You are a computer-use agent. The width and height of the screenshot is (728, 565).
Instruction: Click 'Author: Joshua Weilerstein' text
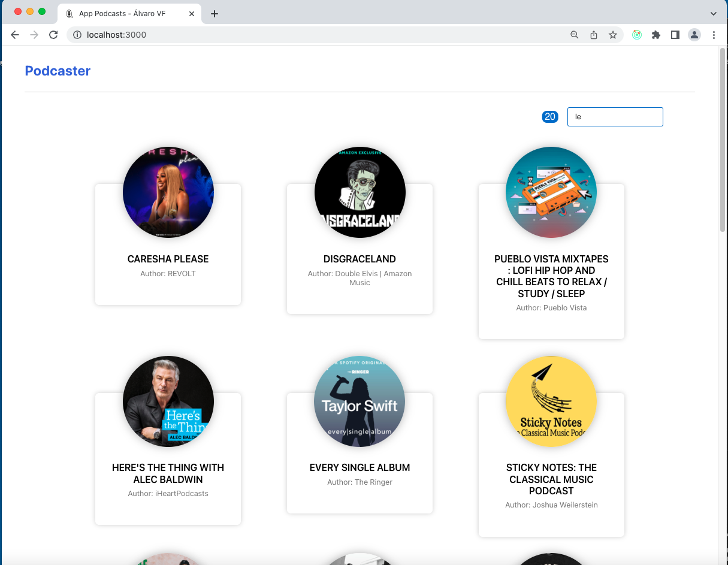pos(551,505)
